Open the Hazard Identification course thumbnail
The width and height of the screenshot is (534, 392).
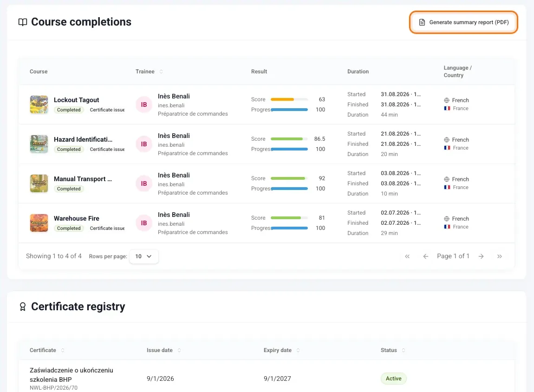coord(39,144)
